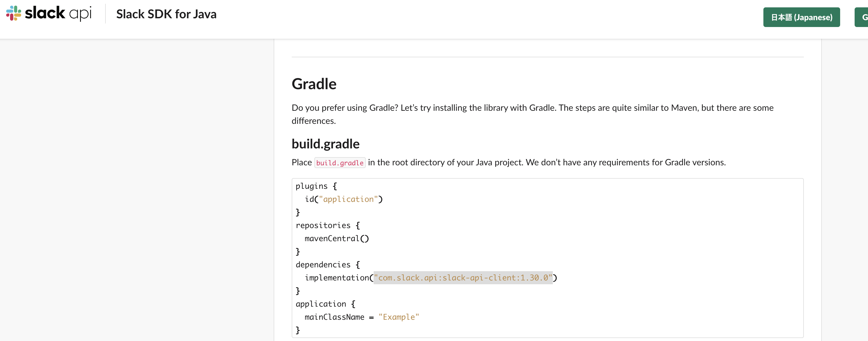Click the 'dependencies {' code line
Viewport: 868px width, 341px height.
pos(327,265)
